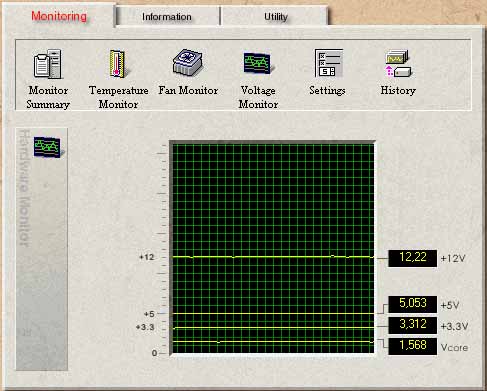Click the +3.3V reading box showing 3,312
Screen dimensions: 487x391
point(413,325)
